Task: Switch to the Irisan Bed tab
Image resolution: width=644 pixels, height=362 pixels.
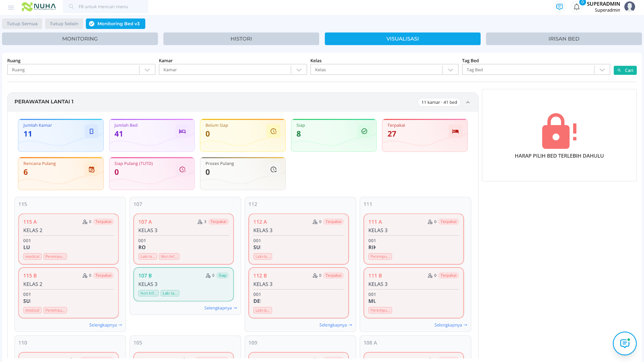Action: (x=564, y=39)
